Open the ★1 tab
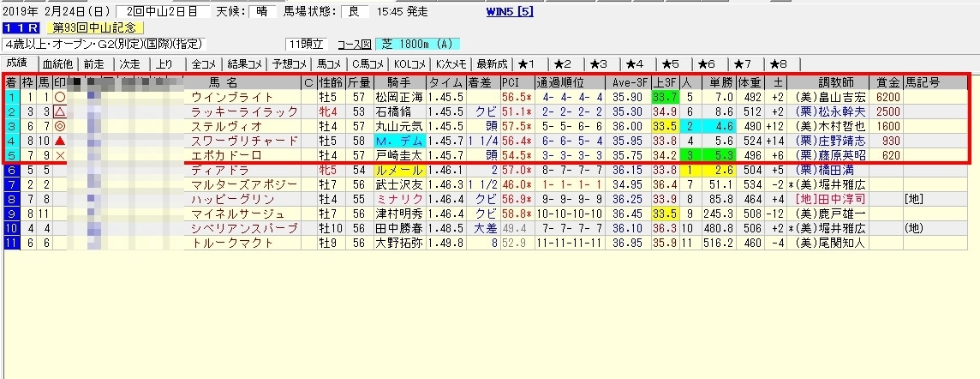The width and height of the screenshot is (980, 379). point(527,63)
